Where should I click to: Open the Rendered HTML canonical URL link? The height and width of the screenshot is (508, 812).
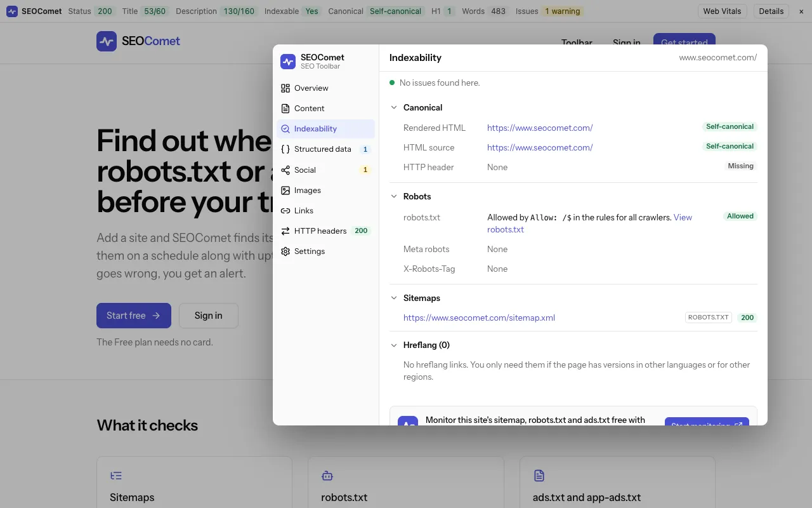click(x=540, y=128)
